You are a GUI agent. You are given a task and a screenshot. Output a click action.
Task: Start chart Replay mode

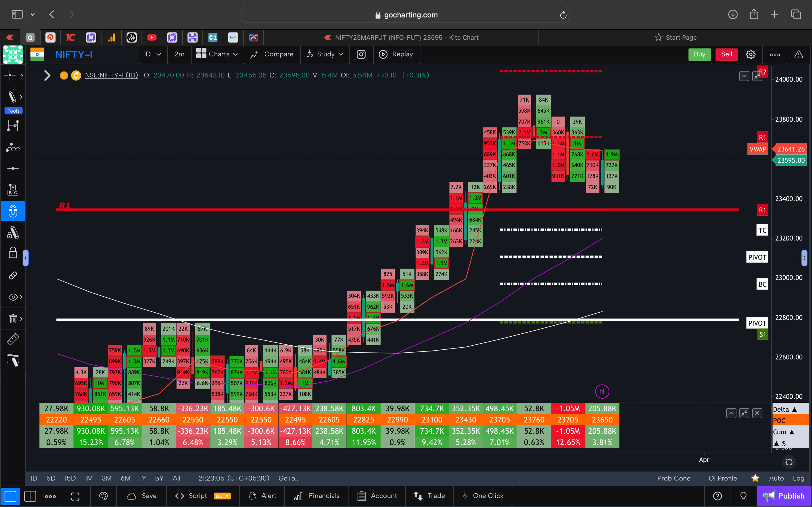click(x=397, y=54)
